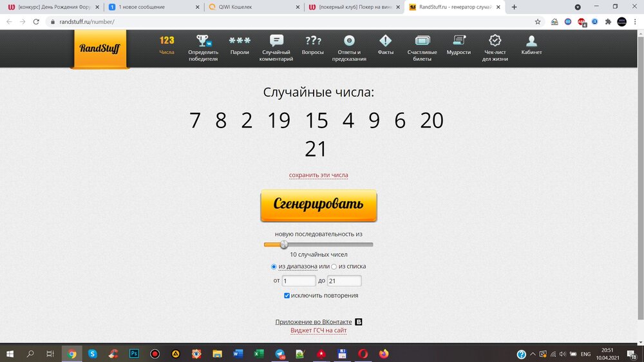The height and width of the screenshot is (362, 644).
Task: Switch to the QIWI Кошелек browser tab
Action: pyautogui.click(x=251, y=7)
